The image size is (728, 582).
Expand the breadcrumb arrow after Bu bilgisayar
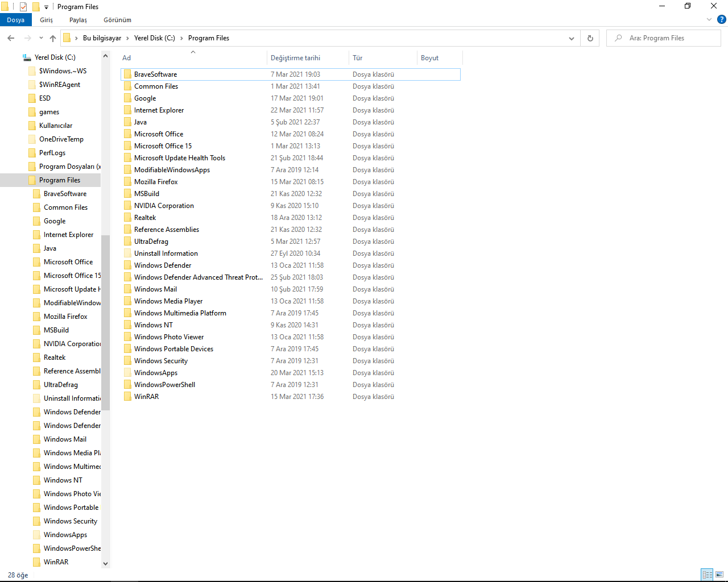(127, 38)
